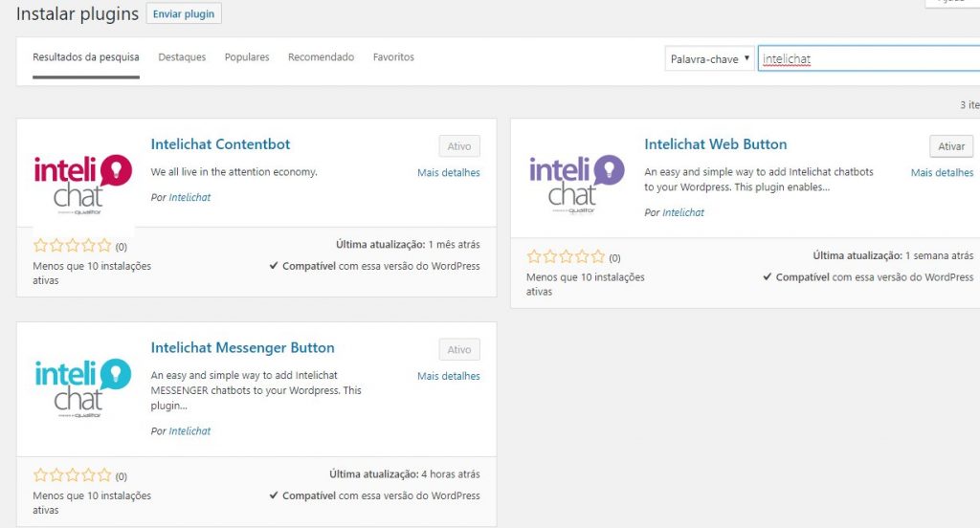Open the Intelichat Messenger Button title link

242,348
